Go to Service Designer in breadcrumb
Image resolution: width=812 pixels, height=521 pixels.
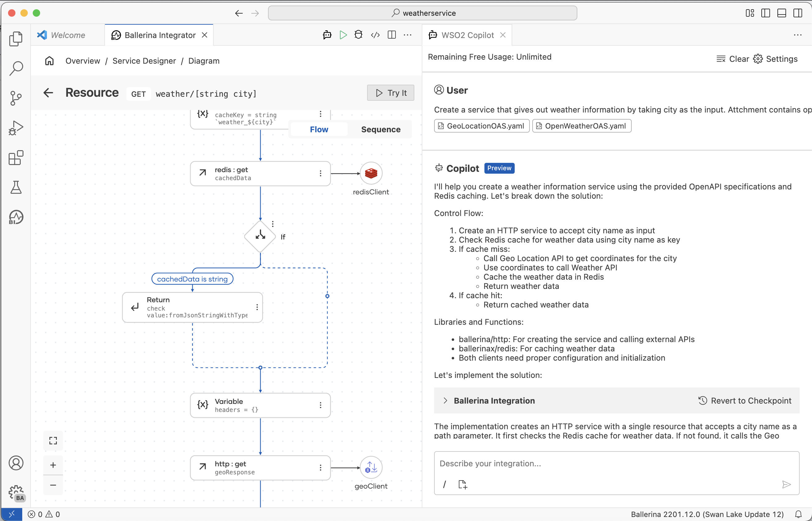click(144, 61)
